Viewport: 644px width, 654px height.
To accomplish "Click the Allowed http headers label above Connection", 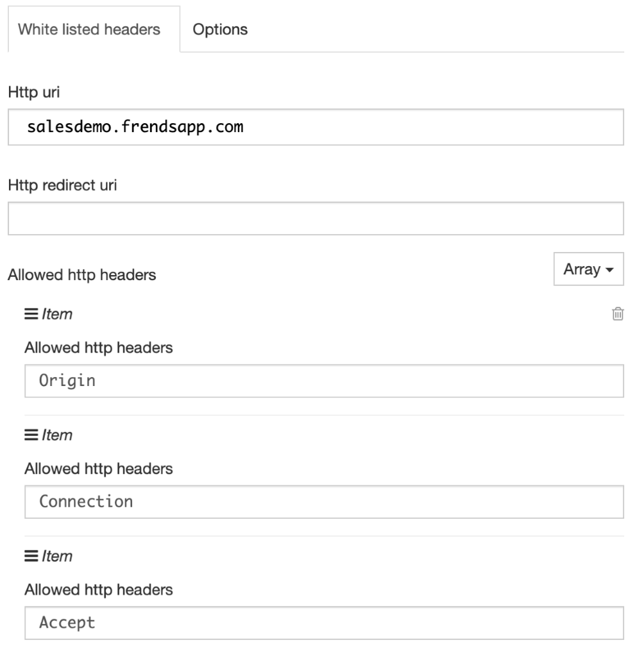I will (99, 469).
